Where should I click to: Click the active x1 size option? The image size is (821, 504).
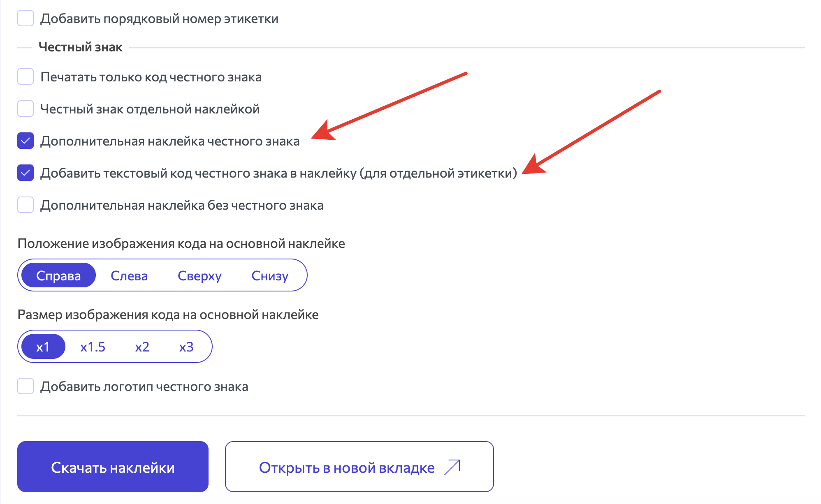point(44,347)
